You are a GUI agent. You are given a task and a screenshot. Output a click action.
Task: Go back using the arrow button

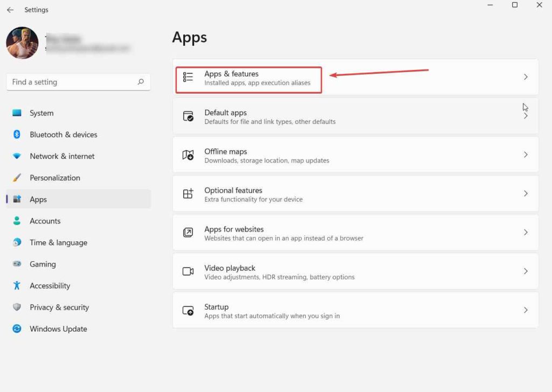click(x=10, y=9)
